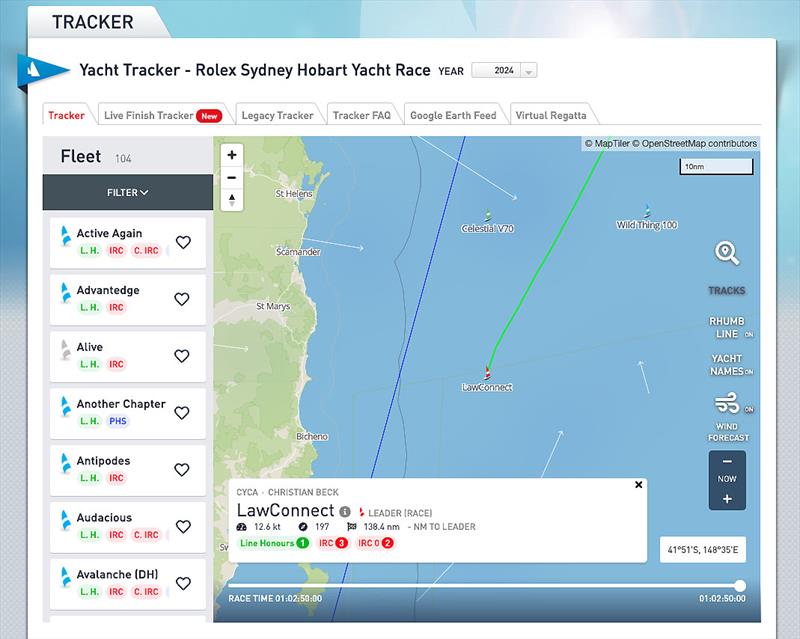800x639 pixels.
Task: Toggle the wind forecast icon
Action: click(727, 403)
